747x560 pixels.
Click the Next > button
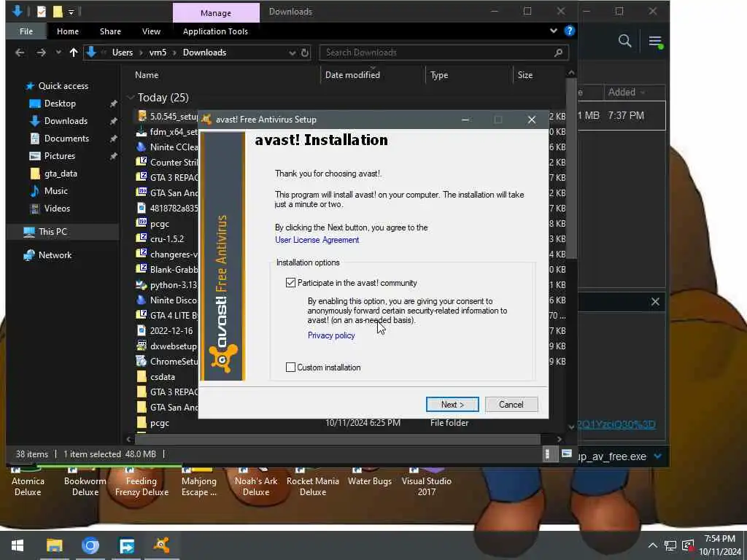pos(452,404)
